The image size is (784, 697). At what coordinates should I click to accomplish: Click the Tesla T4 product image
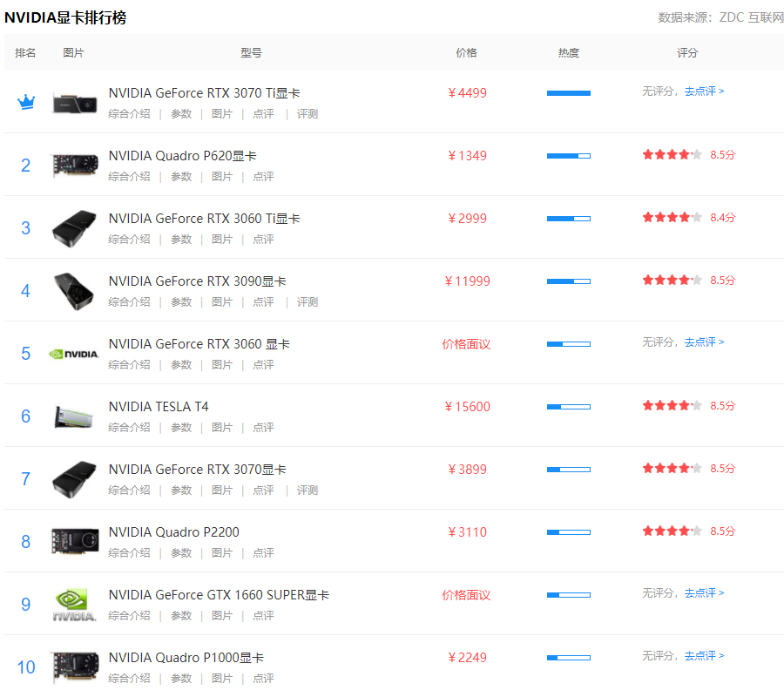(x=74, y=416)
